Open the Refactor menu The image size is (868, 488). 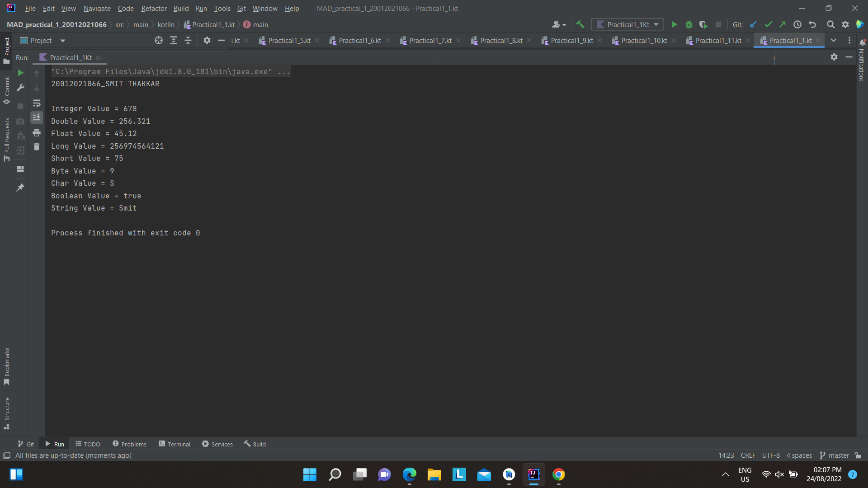click(154, 9)
